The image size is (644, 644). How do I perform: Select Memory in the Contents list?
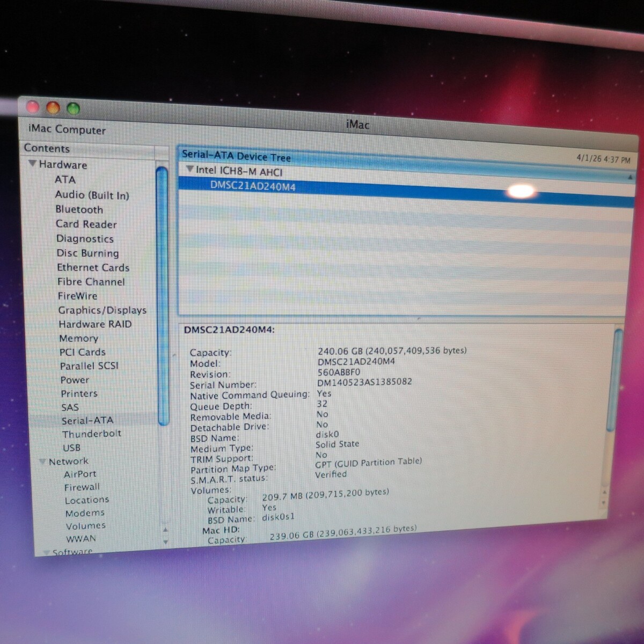pos(78,338)
